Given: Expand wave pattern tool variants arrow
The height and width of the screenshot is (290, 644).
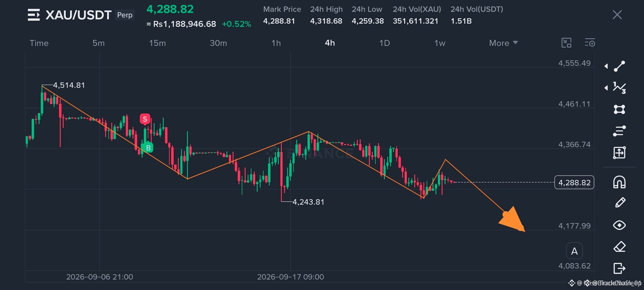Looking at the screenshot, I should coord(606,88).
